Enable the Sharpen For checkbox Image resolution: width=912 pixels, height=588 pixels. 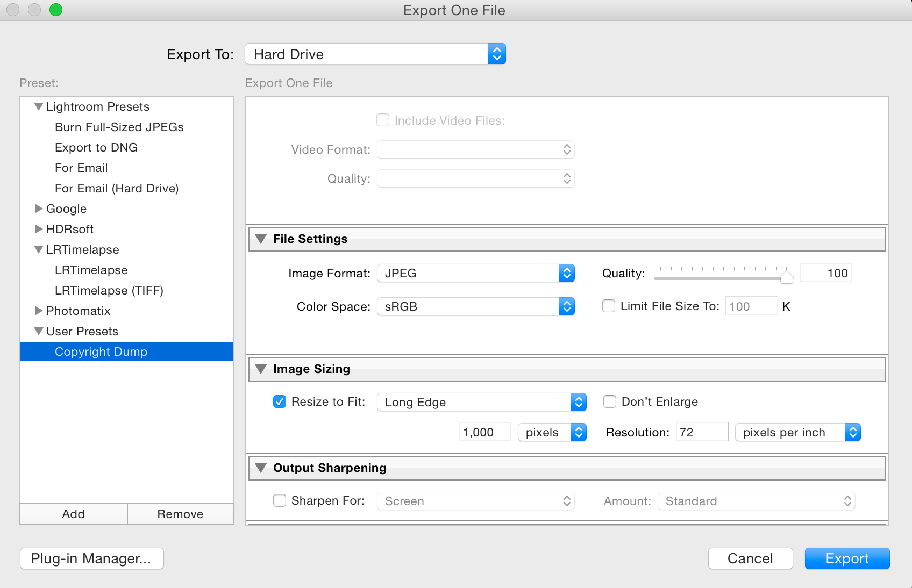coord(280,500)
